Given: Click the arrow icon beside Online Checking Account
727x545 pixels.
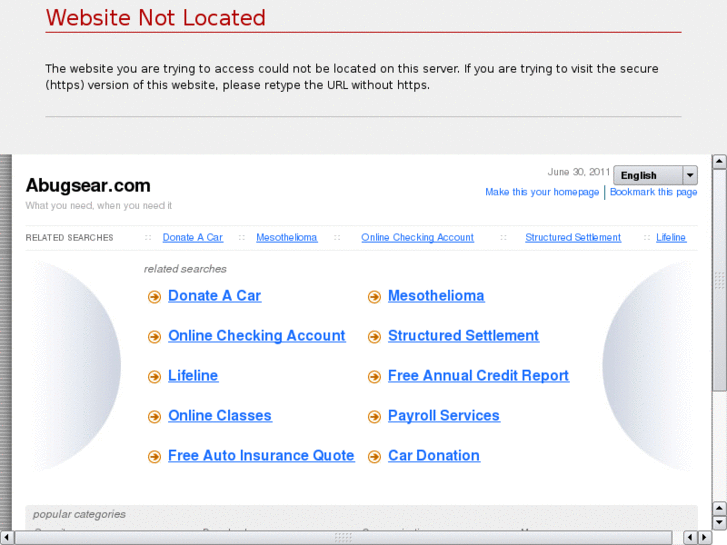Looking at the screenshot, I should 154,336.
